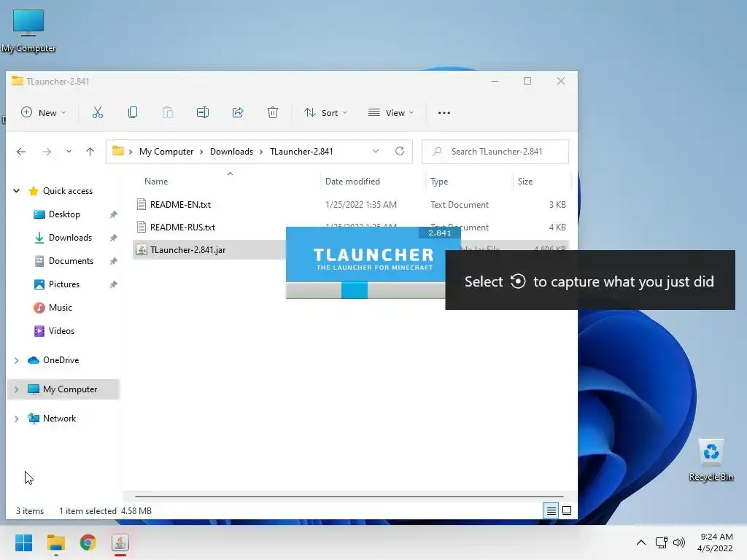The height and width of the screenshot is (560, 747).
Task: Expand the OneDrive tree node
Action: click(x=17, y=360)
